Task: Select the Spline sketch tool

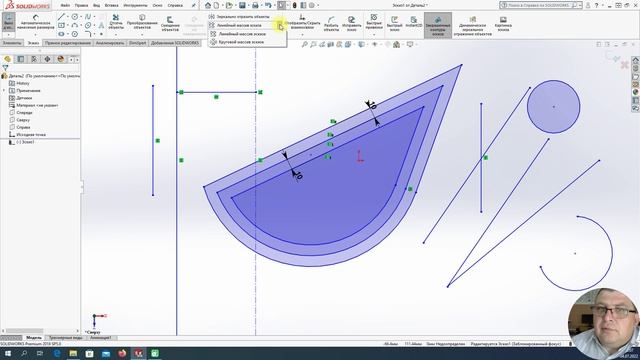Action: click(88, 17)
